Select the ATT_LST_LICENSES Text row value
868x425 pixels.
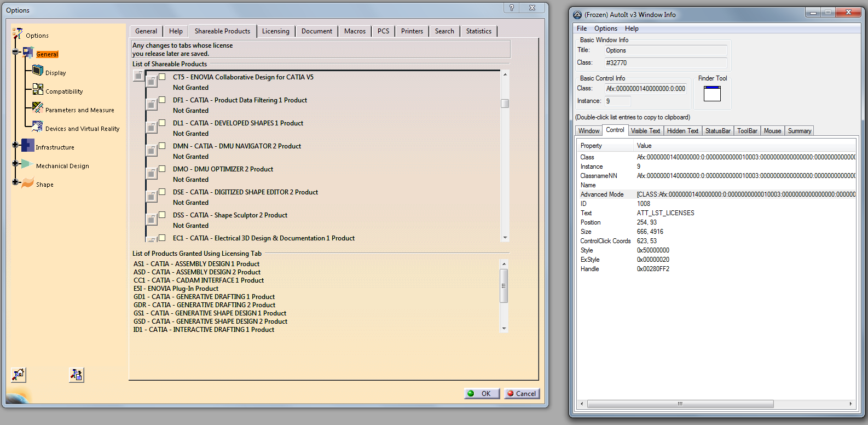click(666, 213)
